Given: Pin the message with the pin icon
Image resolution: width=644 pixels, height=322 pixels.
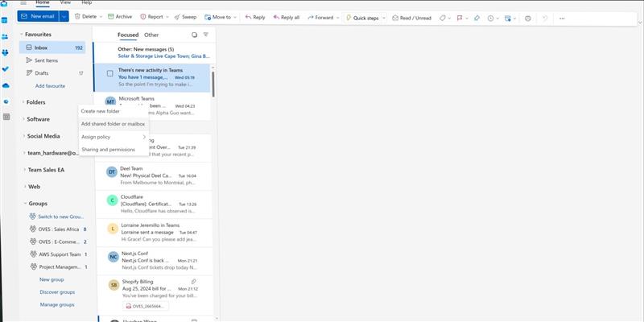Looking at the screenshot, I should coord(477,18).
